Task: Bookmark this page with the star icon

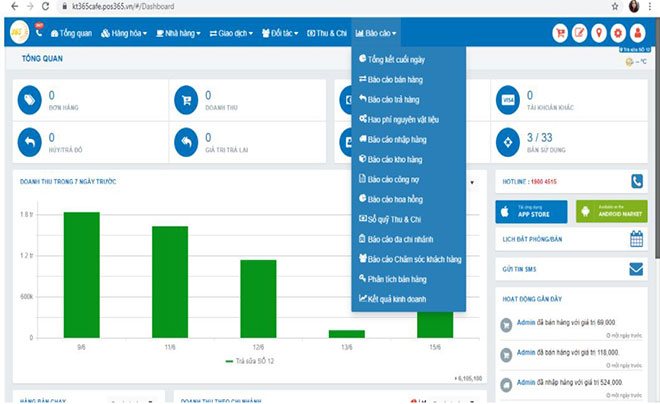Action: (x=614, y=6)
